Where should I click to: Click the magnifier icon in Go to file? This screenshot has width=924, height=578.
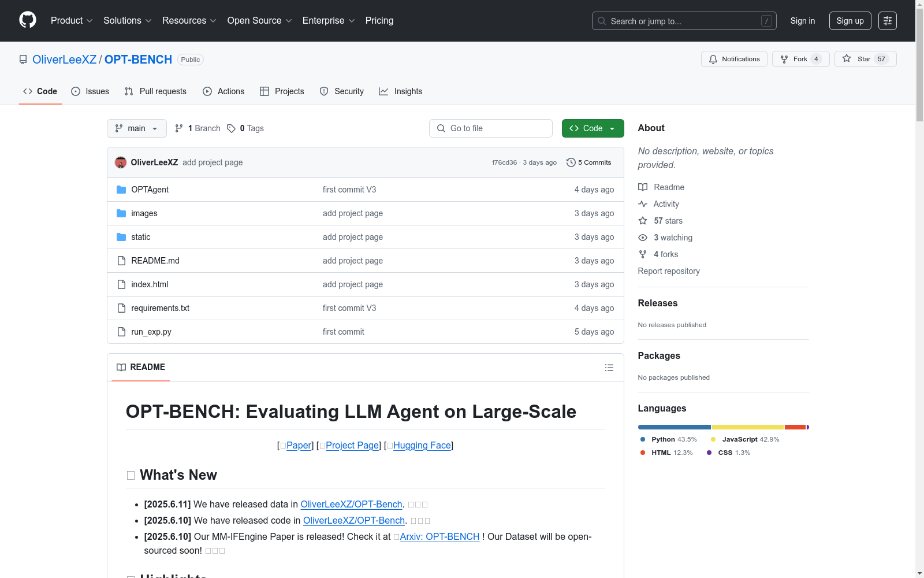click(441, 128)
